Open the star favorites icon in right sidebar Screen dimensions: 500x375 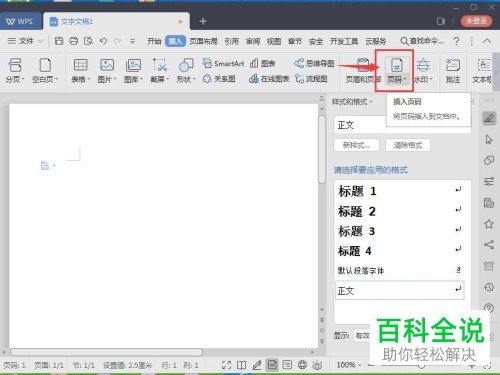pos(489,224)
